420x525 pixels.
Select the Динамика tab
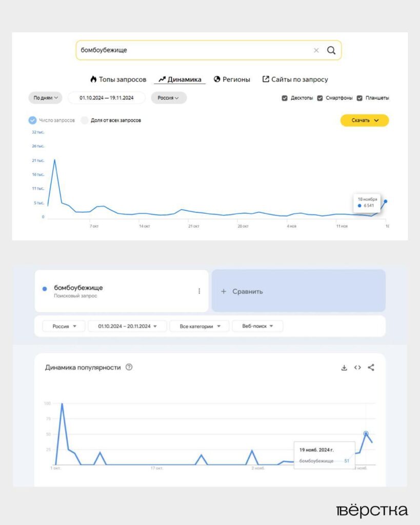(181, 79)
